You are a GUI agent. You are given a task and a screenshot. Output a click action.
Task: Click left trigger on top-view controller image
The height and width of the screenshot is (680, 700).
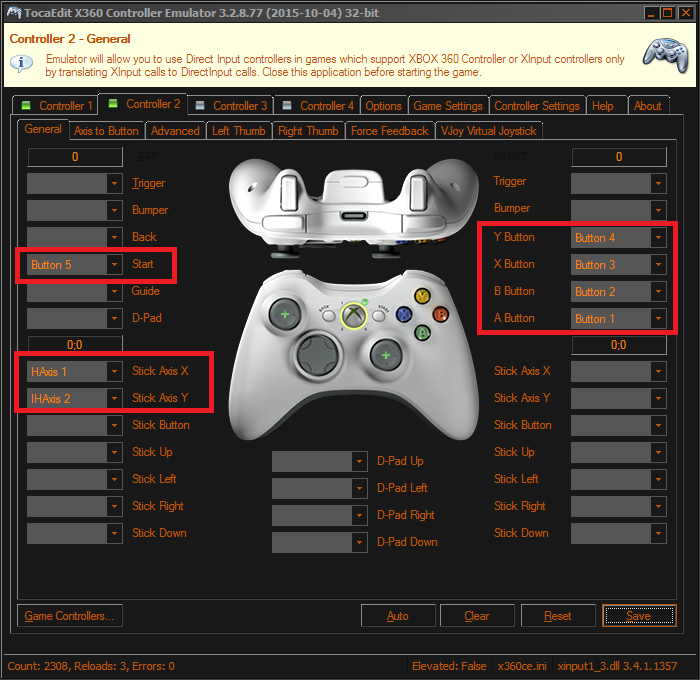(289, 192)
